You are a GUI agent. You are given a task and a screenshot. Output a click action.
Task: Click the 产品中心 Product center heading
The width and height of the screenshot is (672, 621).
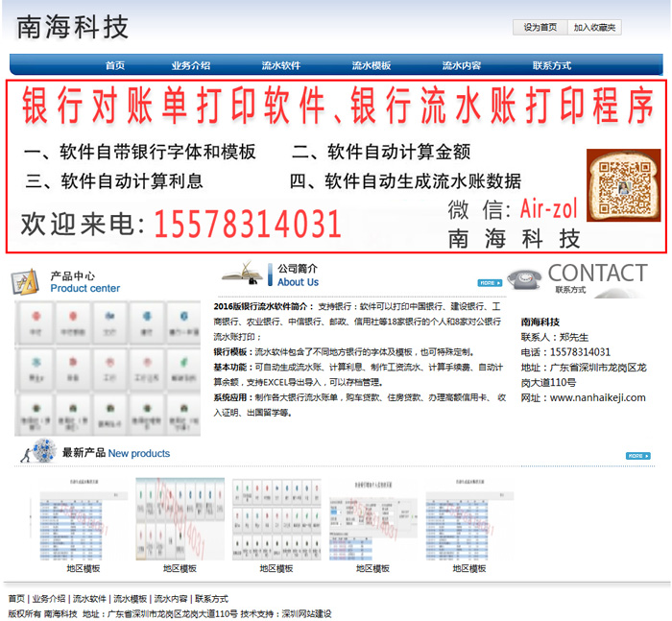(85, 282)
